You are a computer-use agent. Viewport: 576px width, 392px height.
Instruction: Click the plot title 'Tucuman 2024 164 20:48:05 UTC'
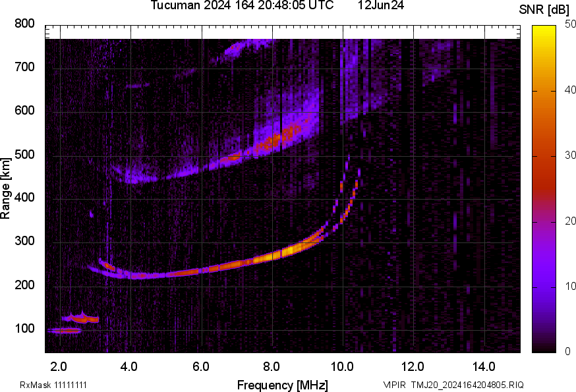click(x=242, y=5)
